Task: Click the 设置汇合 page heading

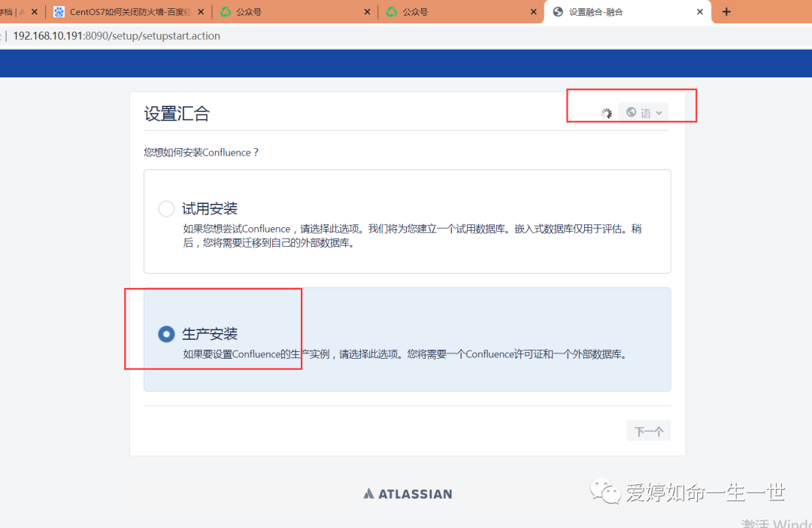Action: (x=177, y=114)
